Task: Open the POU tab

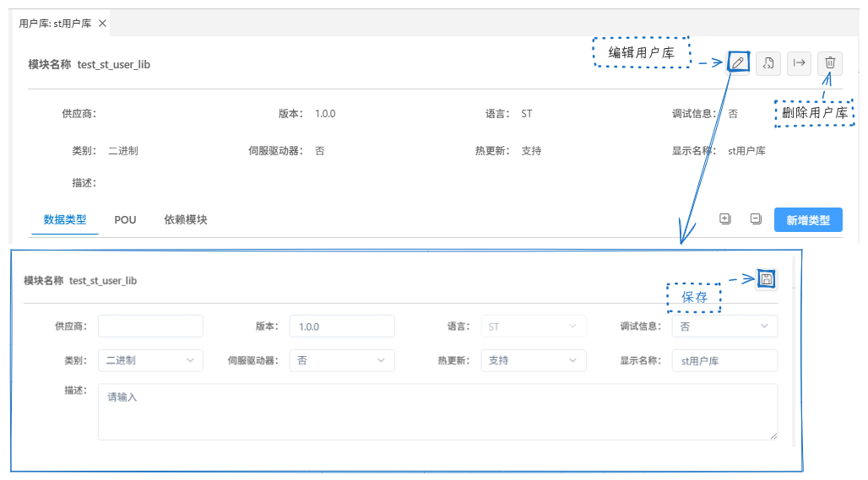Action: coord(125,219)
